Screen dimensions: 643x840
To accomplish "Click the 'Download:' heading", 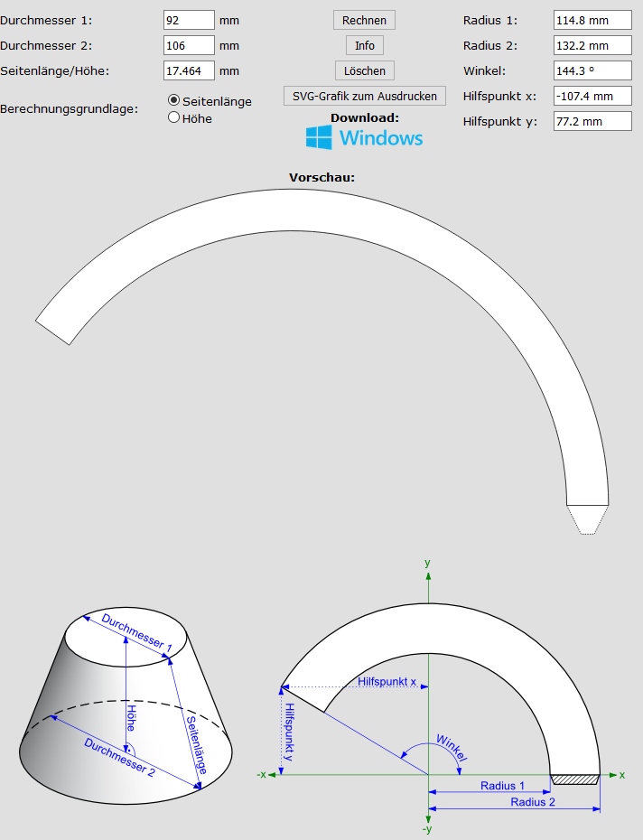I will (x=364, y=117).
